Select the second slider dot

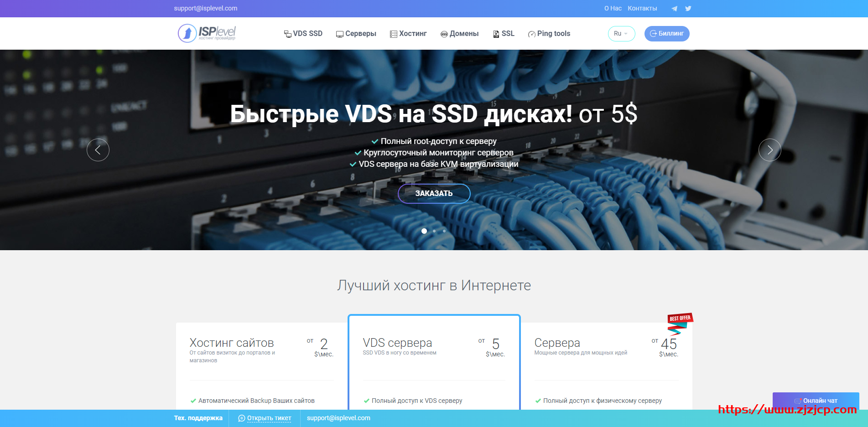434,231
